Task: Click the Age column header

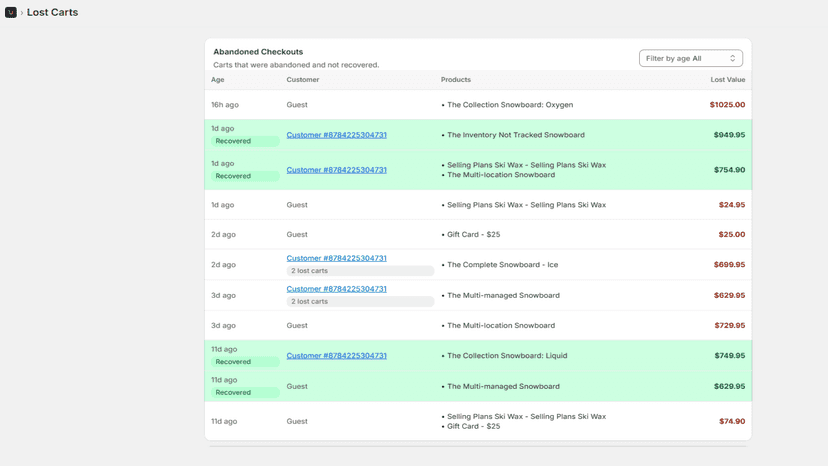Action: tap(218, 79)
